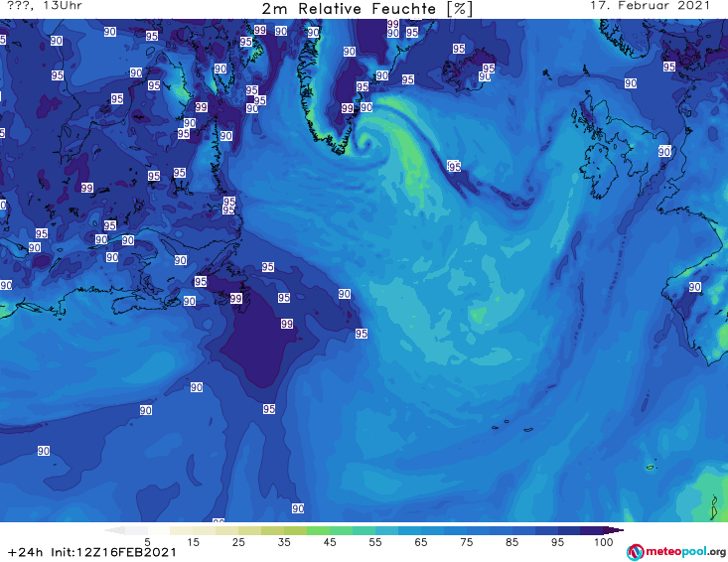This screenshot has height=562, width=728.
Task: Click the colorbar value label '5'
Action: (x=147, y=542)
